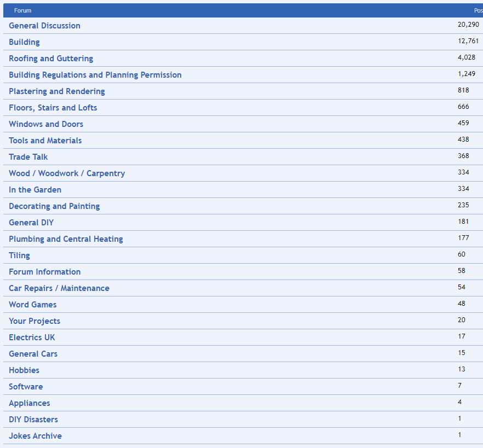Viewport: 483px width, 448px height.
Task: Select the Plumbing and Central Heating forum
Action: (66, 239)
